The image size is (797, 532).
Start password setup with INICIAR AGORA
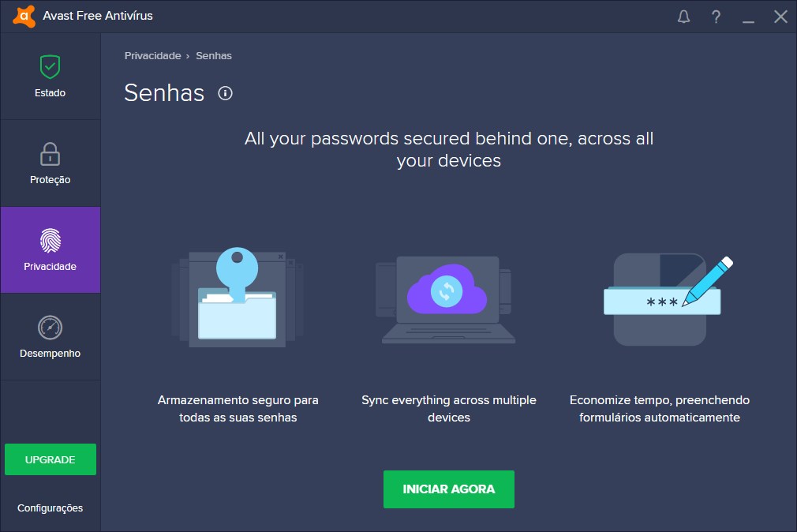(449, 489)
